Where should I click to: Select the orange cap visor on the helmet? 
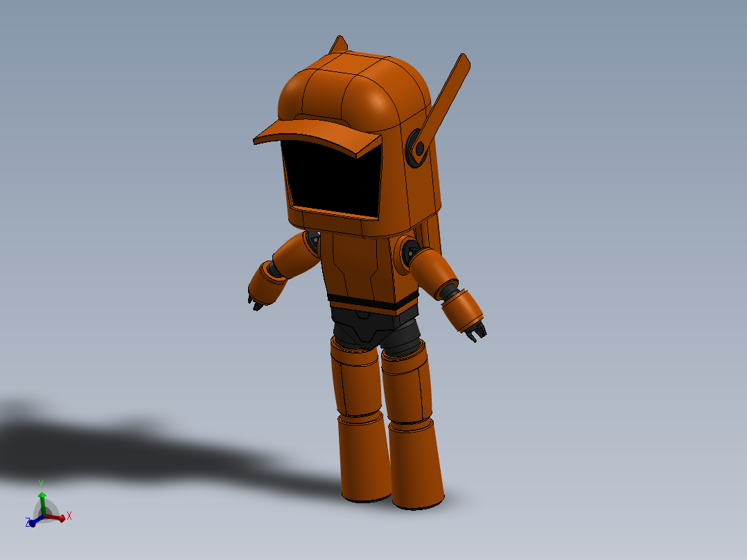(318, 137)
